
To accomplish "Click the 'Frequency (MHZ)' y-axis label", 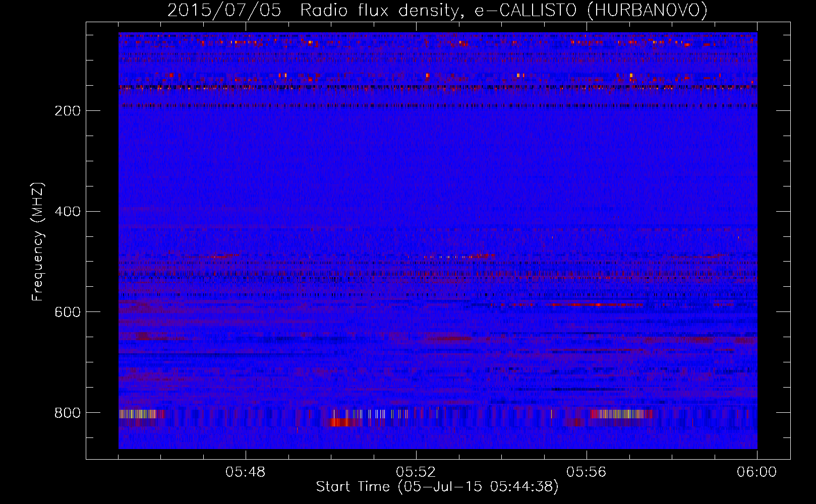I will tap(38, 242).
